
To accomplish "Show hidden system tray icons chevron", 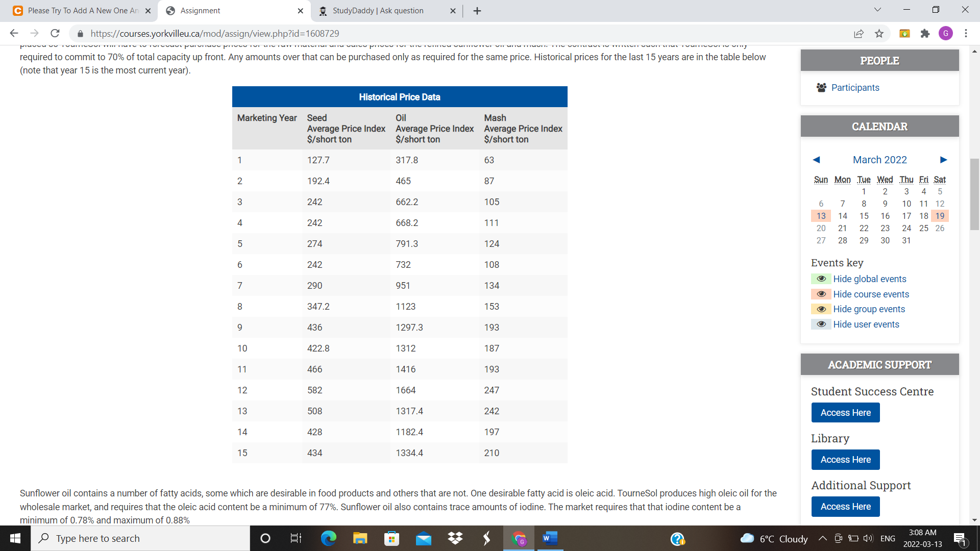I will [822, 538].
